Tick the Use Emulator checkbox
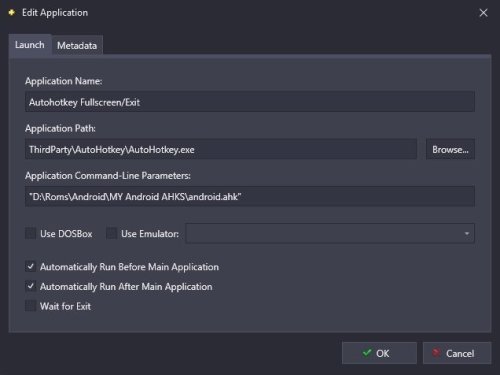This screenshot has height=375, width=500. 111,233
